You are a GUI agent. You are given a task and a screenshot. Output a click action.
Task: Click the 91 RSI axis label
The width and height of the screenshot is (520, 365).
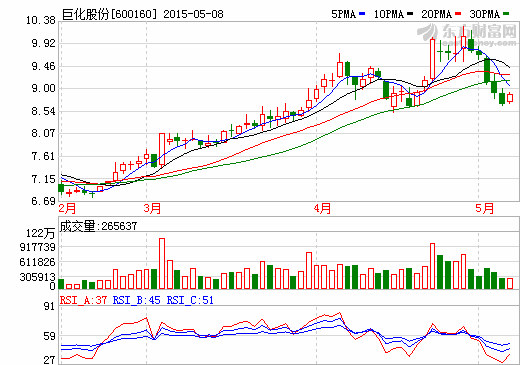click(x=49, y=306)
